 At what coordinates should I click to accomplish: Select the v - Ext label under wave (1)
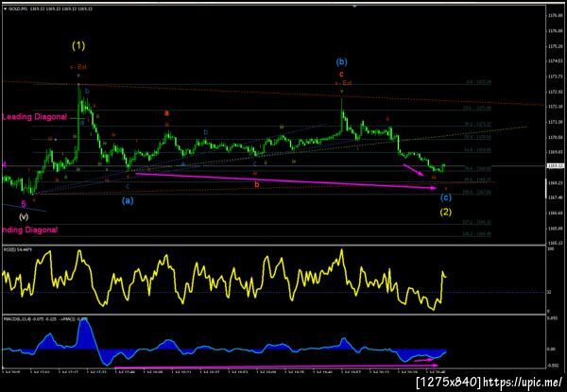pyautogui.click(x=78, y=67)
